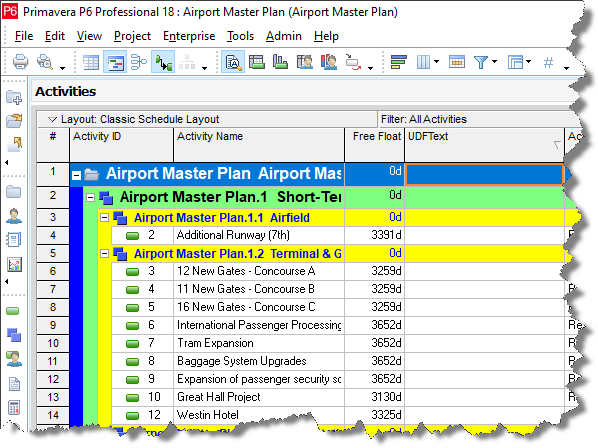Collapse Airport Master Plan.1.2 Terminal node
This screenshot has height=448, width=598.
coord(104,254)
